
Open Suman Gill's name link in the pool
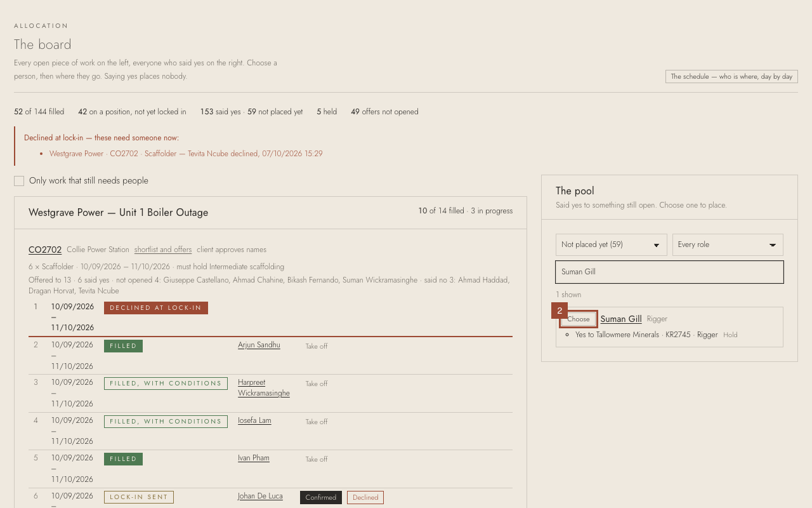[621, 319]
